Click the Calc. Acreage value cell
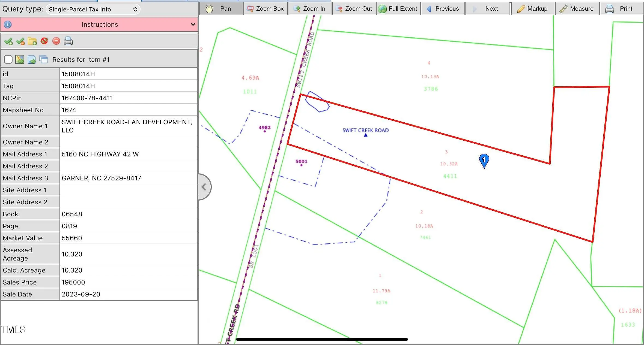Screen dimensions: 644x345 128,270
